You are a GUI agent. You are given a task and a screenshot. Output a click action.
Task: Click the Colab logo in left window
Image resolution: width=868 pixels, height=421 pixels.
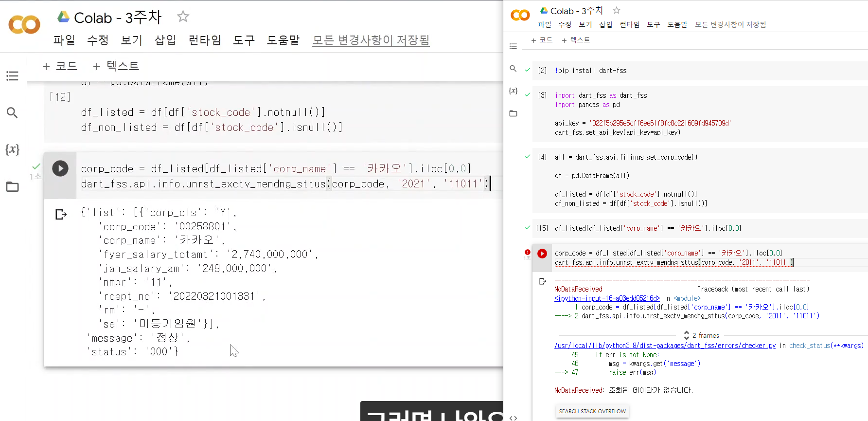tap(24, 24)
